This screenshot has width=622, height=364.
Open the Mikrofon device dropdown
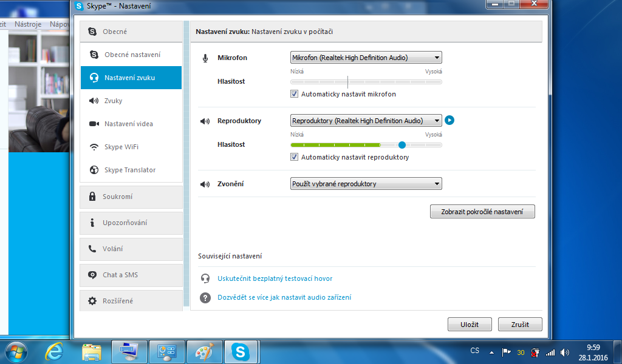[x=366, y=58]
